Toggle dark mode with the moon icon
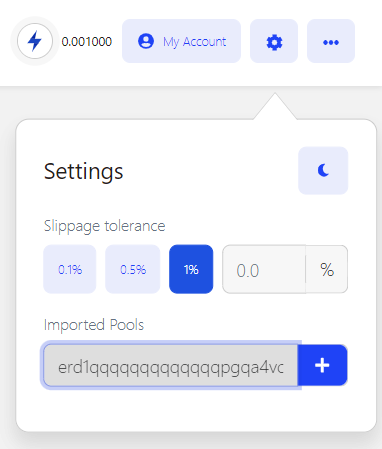The image size is (382, 449). (x=323, y=170)
